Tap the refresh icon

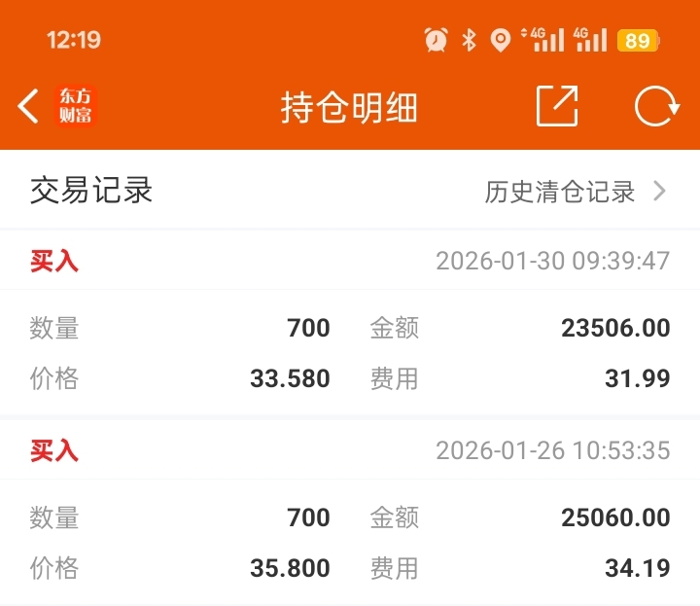tap(656, 107)
